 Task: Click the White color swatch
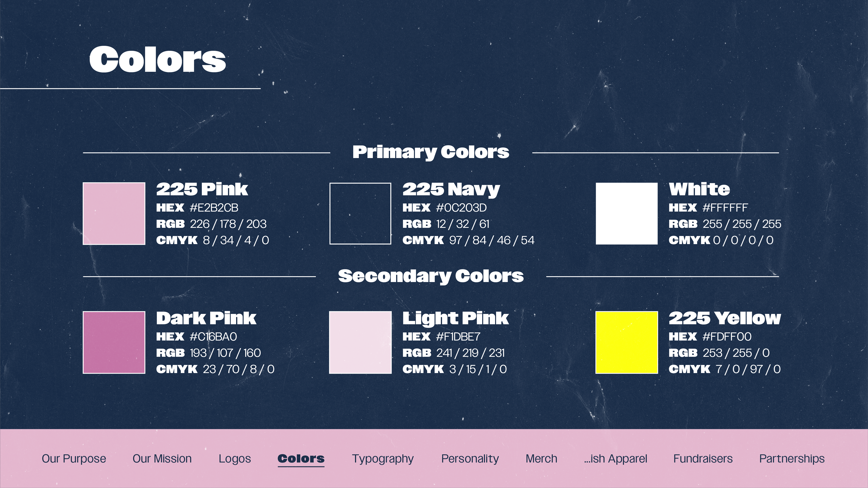(x=626, y=213)
